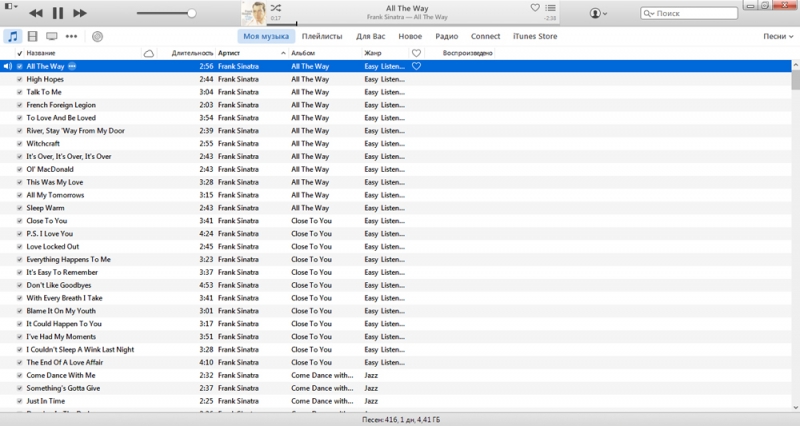This screenshot has width=800, height=426.
Task: Show more media types (three dots)
Action: pos(71,36)
